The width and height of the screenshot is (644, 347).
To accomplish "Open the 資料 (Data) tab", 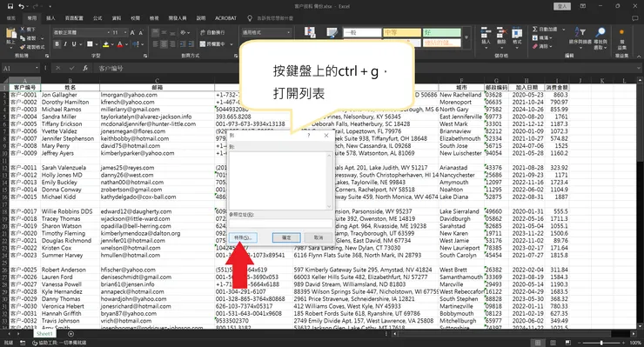I will point(117,18).
